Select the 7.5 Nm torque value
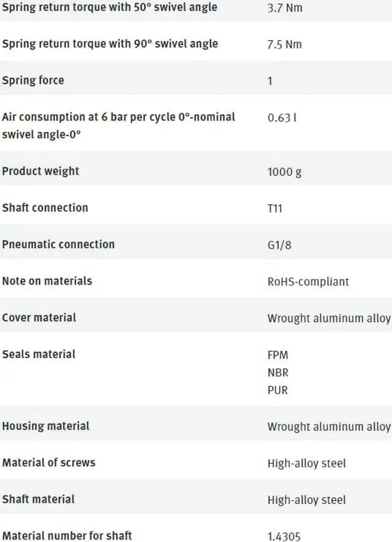 (x=284, y=44)
